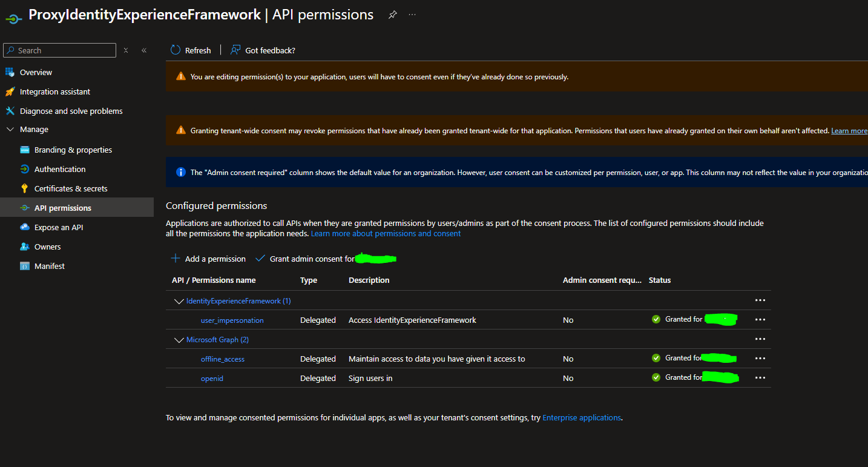
Task: Collapse the IdentityExperienceFramework permissions group
Action: [x=179, y=301]
